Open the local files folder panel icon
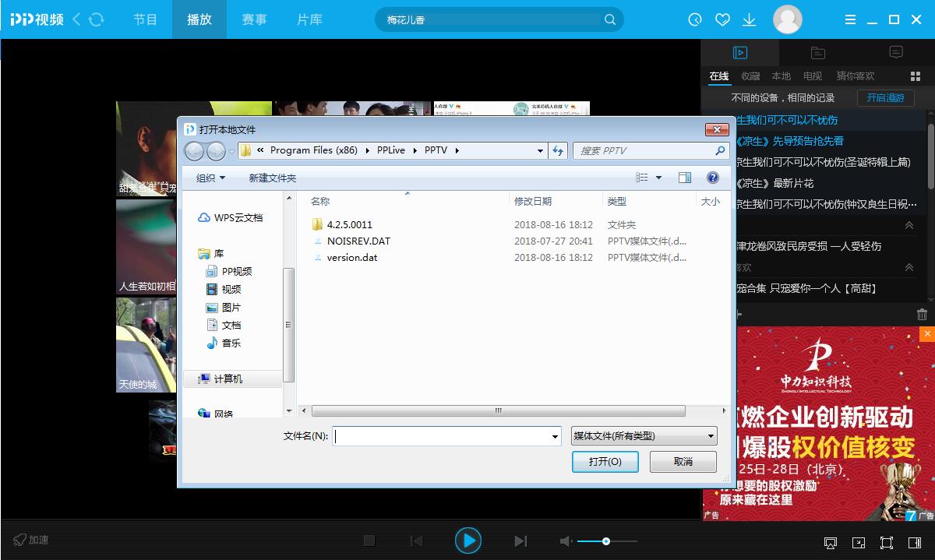The height and width of the screenshot is (560, 935). point(817,53)
